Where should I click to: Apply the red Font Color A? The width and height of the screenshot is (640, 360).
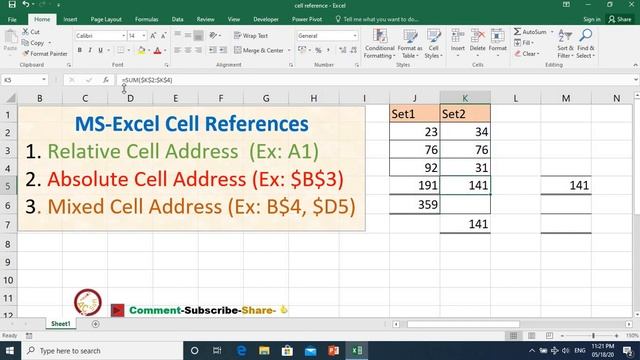click(x=158, y=51)
